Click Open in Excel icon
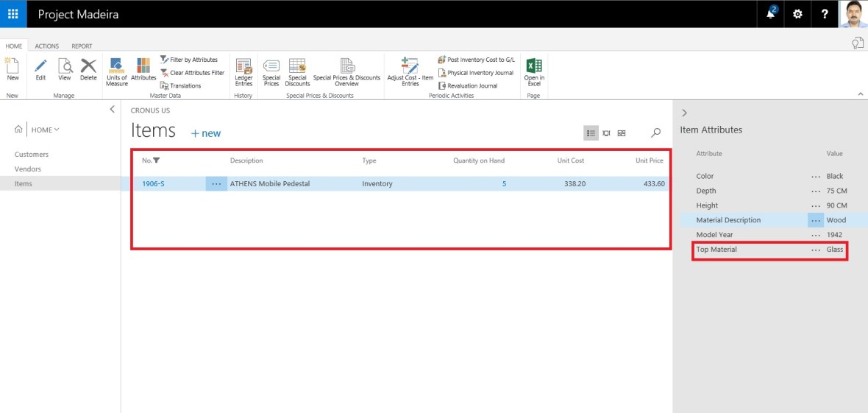 [x=534, y=71]
